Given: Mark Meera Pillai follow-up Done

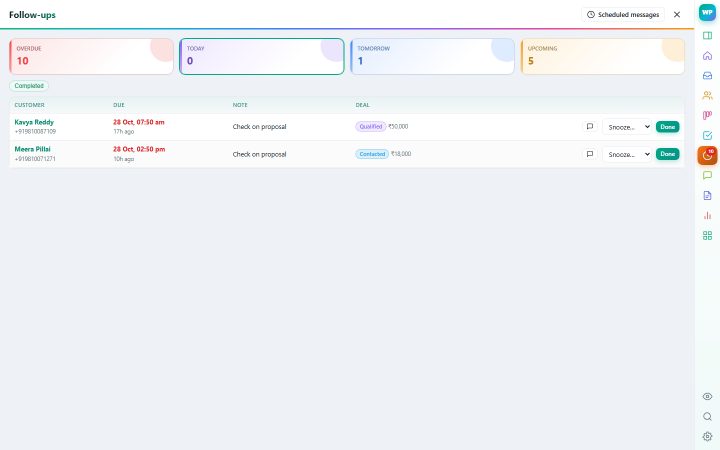Looking at the screenshot, I should click(x=667, y=154).
